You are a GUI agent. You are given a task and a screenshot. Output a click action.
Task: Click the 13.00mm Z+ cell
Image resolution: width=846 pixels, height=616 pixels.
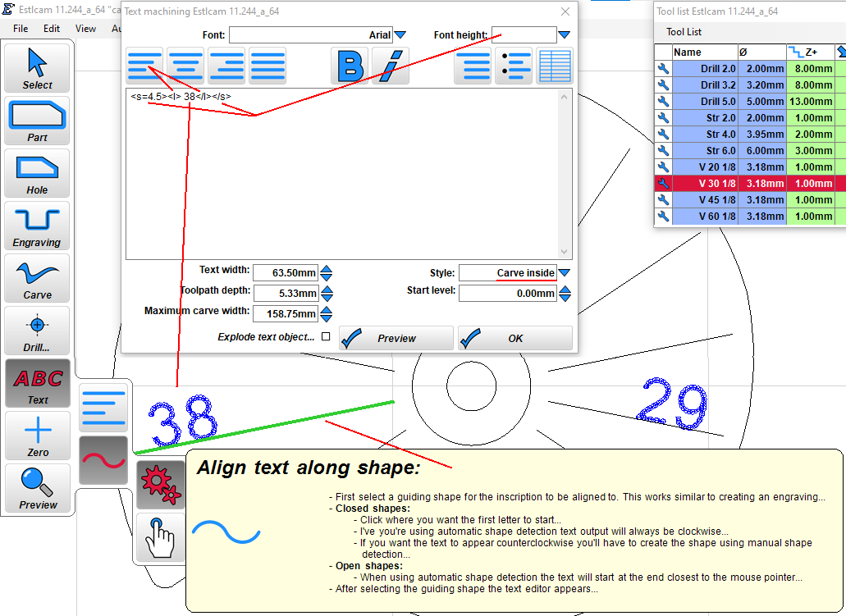point(811,102)
